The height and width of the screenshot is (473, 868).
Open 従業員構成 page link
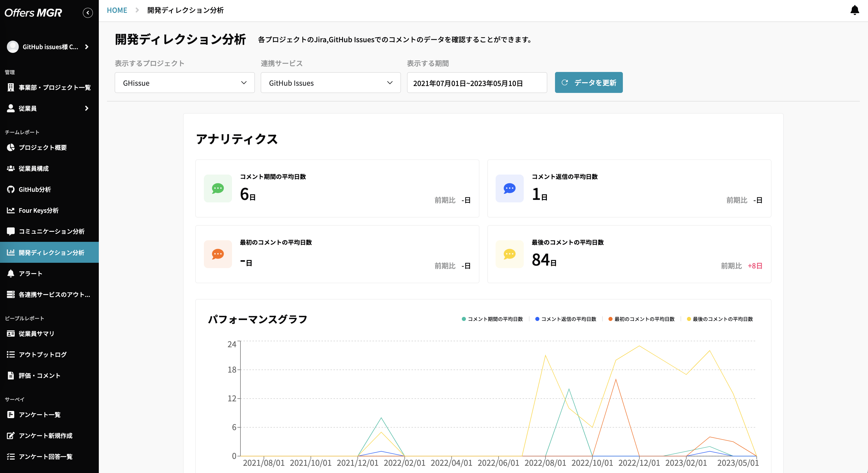point(49,168)
